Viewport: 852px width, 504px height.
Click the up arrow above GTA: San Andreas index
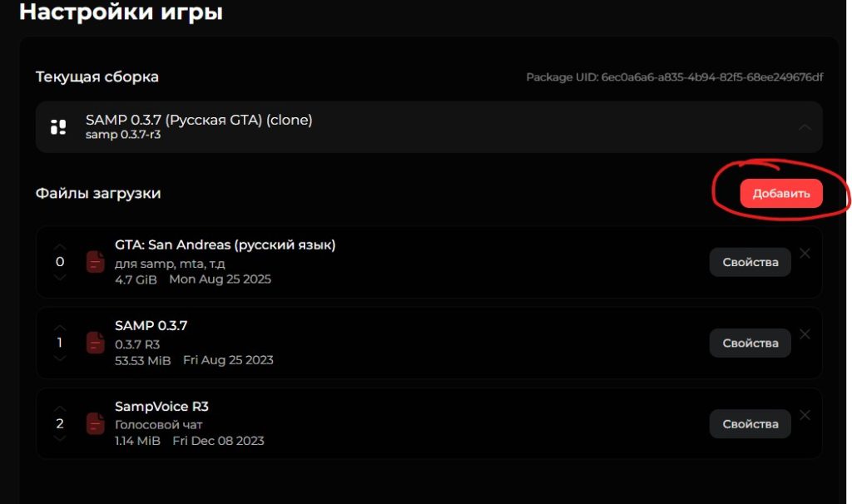coord(59,247)
